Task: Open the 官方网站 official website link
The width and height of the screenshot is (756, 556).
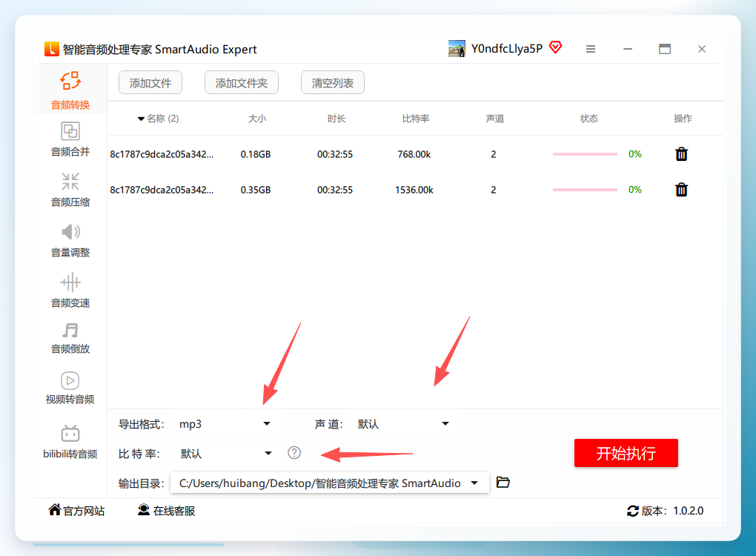Action: [x=76, y=511]
